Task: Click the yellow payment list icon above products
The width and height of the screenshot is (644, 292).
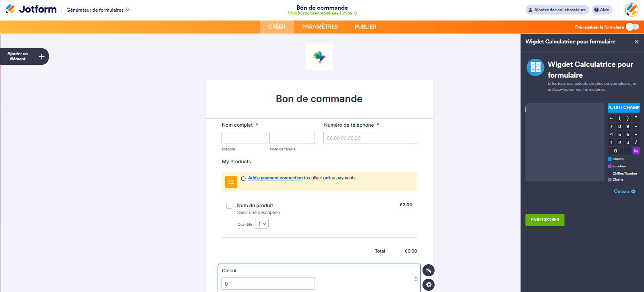Action: [x=231, y=181]
